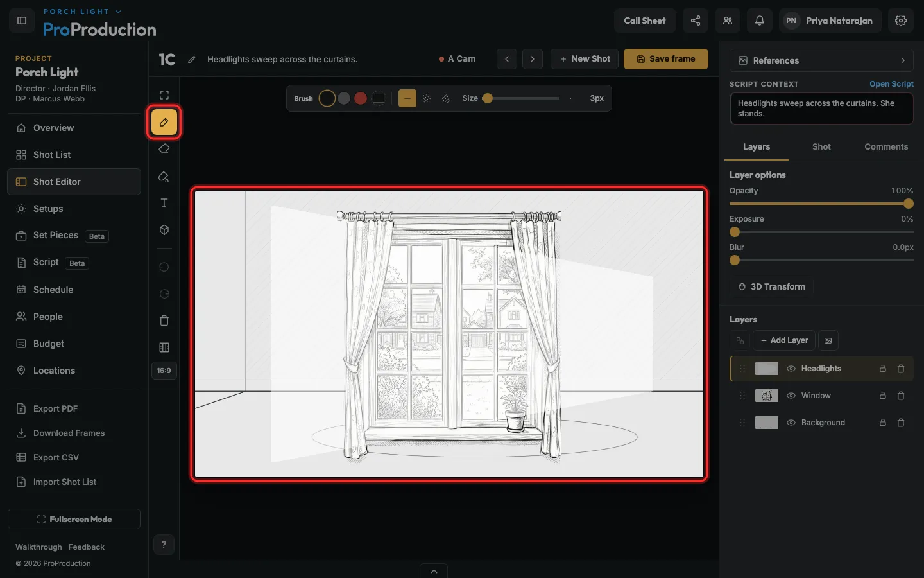Go to the next shot
Screen dimensions: 924x578
coord(533,59)
